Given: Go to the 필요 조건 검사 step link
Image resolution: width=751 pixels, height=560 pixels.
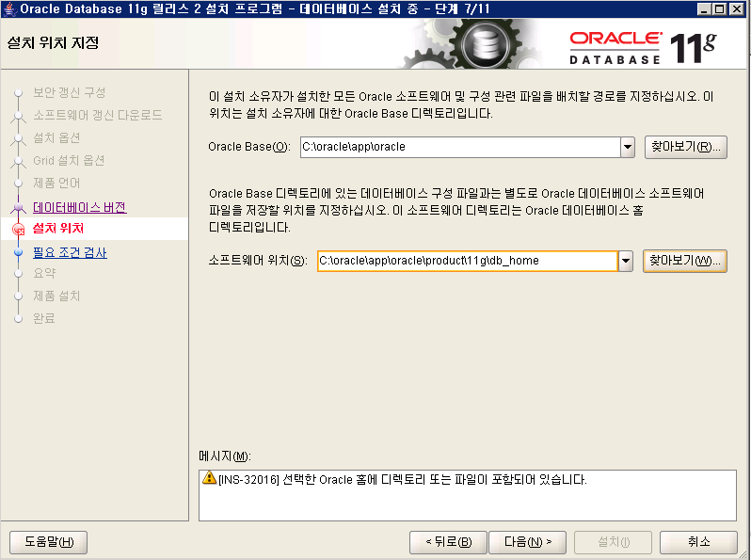Looking at the screenshot, I should pos(70,252).
